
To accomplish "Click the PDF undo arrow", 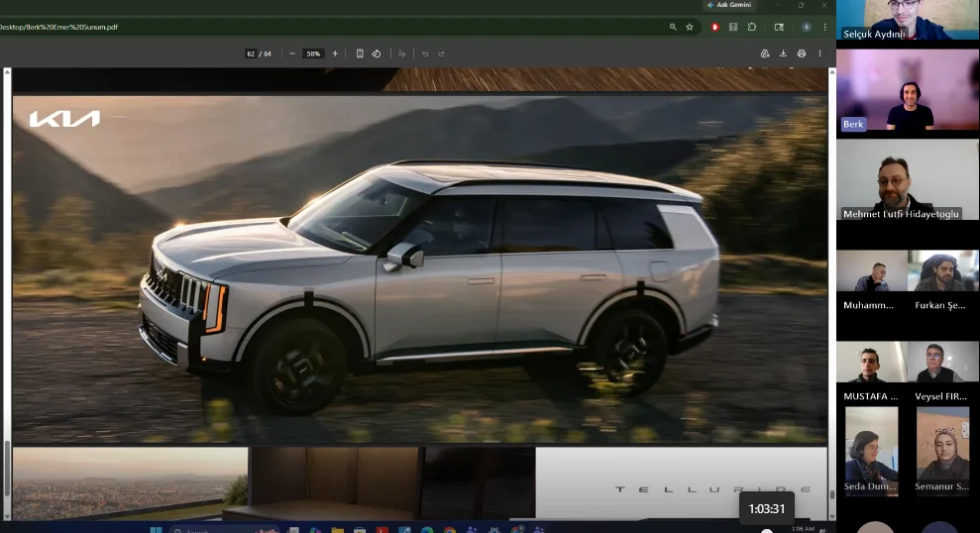I will click(x=425, y=53).
